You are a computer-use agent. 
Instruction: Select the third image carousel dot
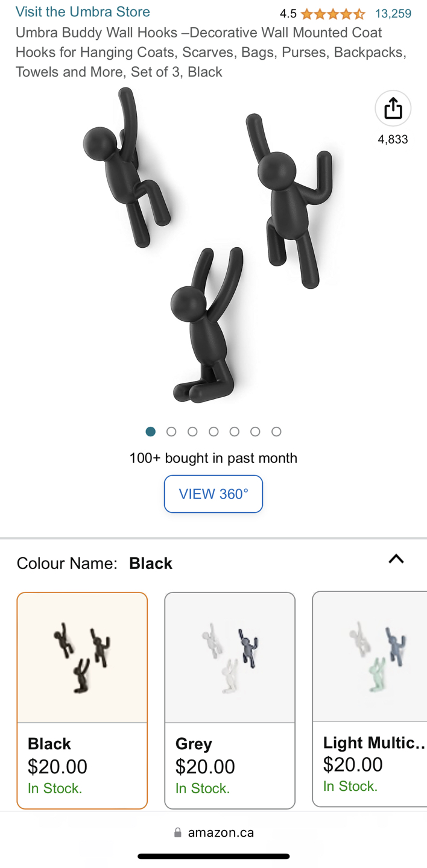192,432
